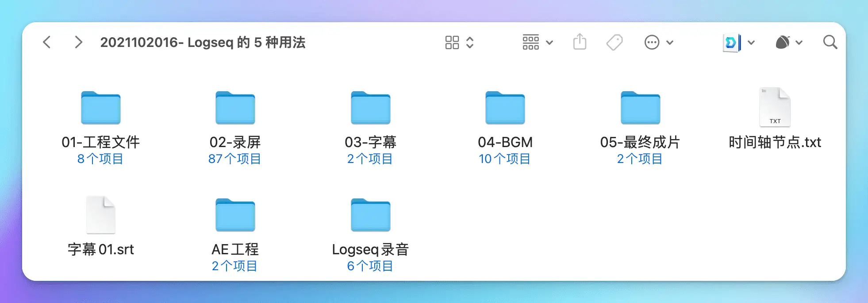Select the 01-工程文件 folder icon
Image resolution: width=868 pixels, height=303 pixels.
101,108
